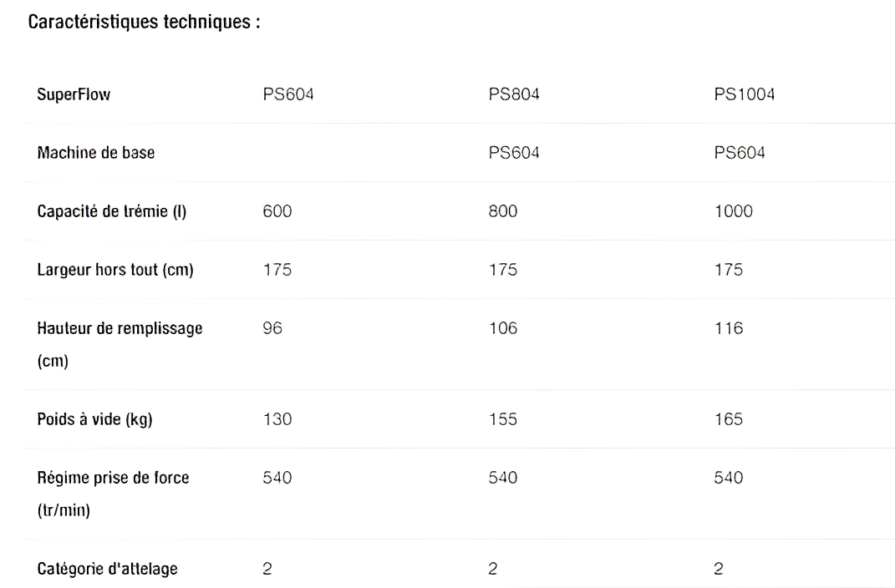Click the "Caractéristiques techniques" heading

coord(145,23)
